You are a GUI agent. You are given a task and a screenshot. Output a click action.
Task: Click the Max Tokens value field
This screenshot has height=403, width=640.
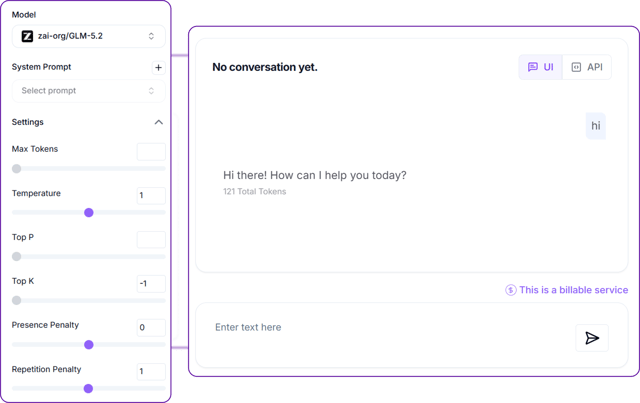pos(151,151)
